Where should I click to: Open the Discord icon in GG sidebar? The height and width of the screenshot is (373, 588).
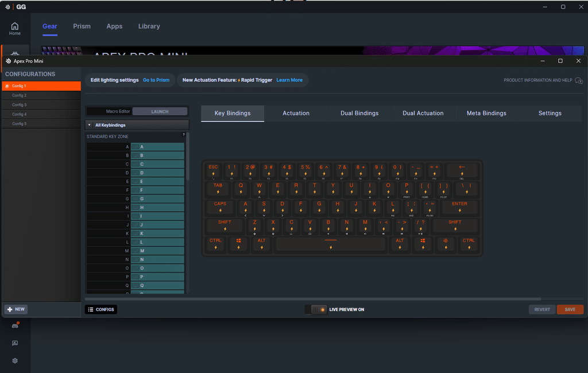[15, 325]
